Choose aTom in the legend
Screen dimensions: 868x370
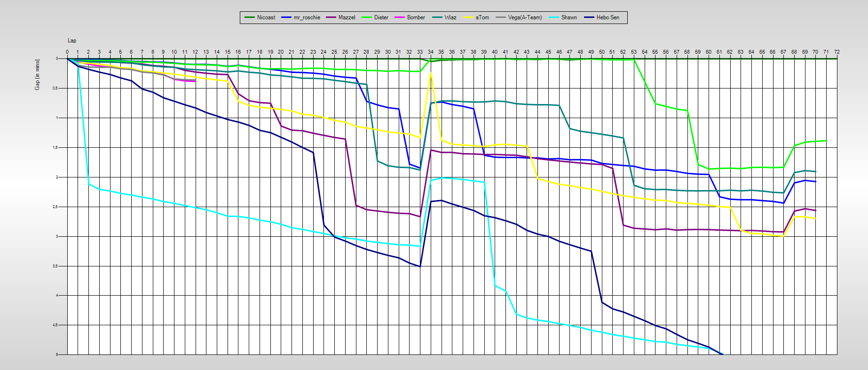point(482,17)
